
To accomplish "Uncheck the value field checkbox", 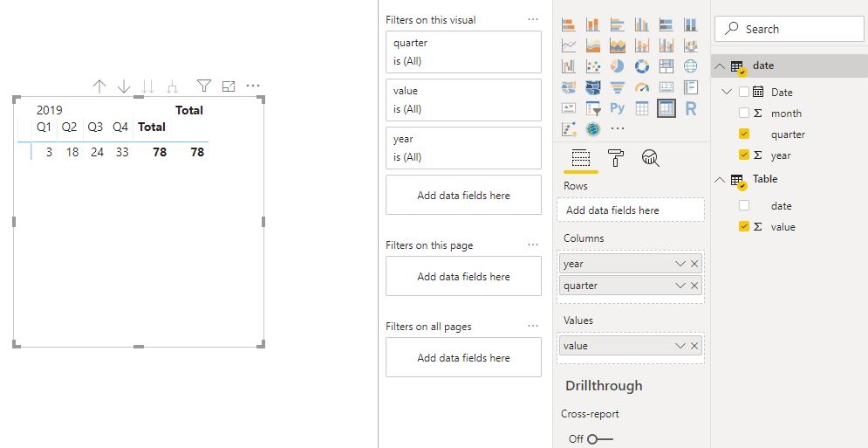I will [744, 227].
